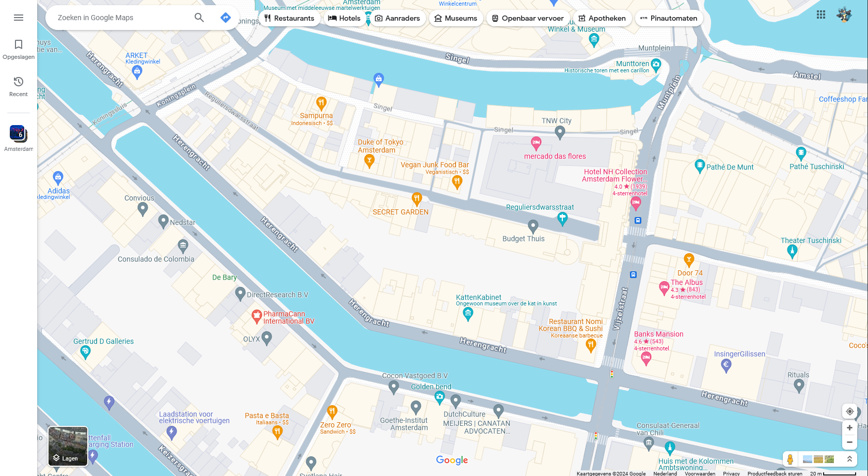Click the Zoeken in Google Maps field
This screenshot has width=868, height=476.
(121, 18)
